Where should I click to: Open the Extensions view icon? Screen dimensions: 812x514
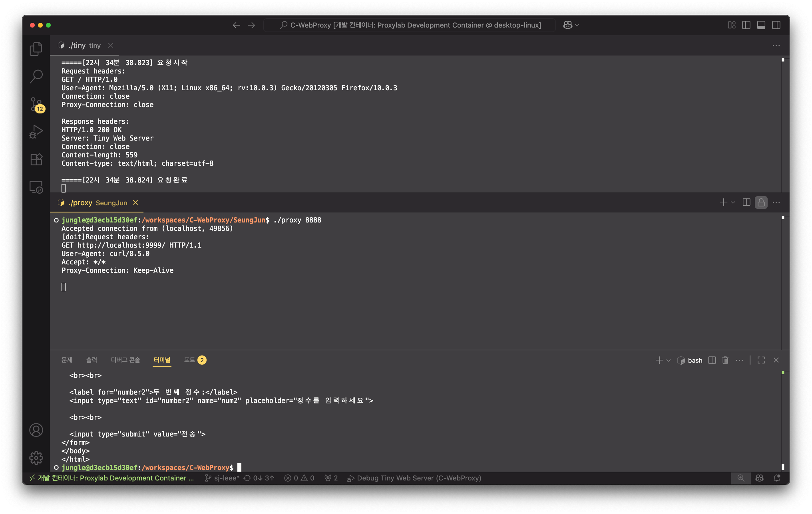36,159
